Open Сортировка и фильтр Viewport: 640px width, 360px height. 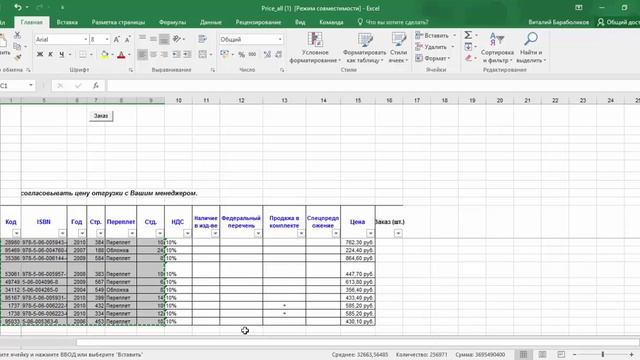coord(497,48)
